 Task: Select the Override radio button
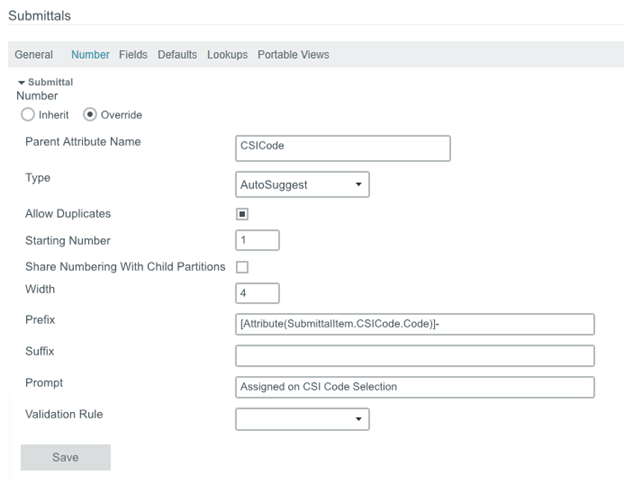click(x=90, y=115)
